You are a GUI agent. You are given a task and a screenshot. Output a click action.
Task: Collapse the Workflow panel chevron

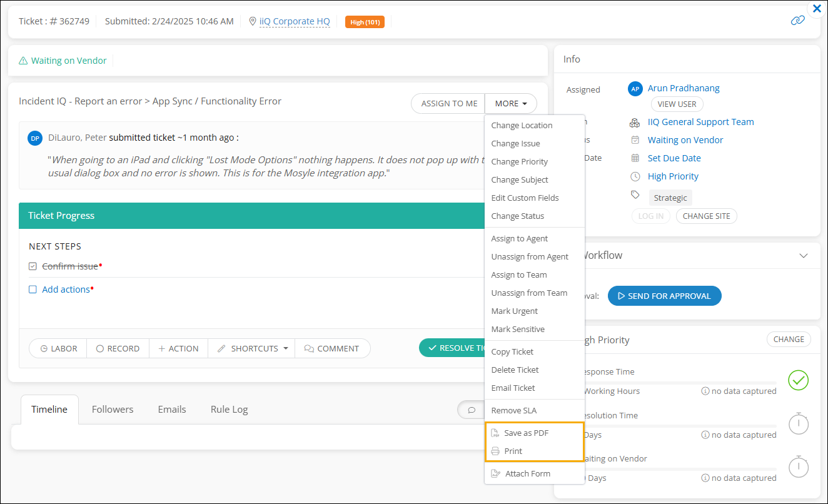804,256
